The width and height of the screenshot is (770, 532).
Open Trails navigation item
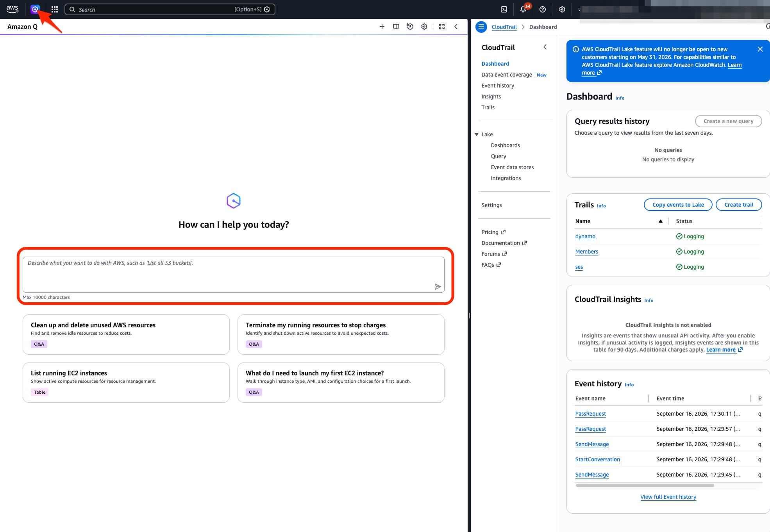pos(488,107)
